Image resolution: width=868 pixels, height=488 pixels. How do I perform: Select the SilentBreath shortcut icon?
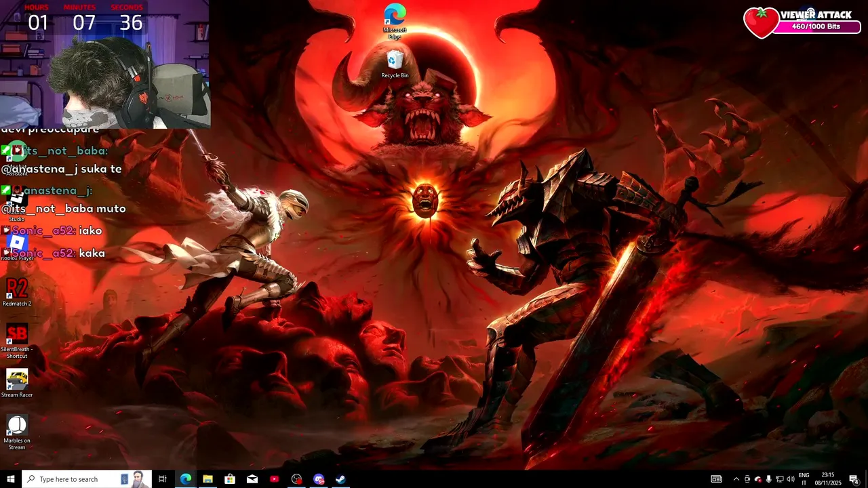click(17, 341)
